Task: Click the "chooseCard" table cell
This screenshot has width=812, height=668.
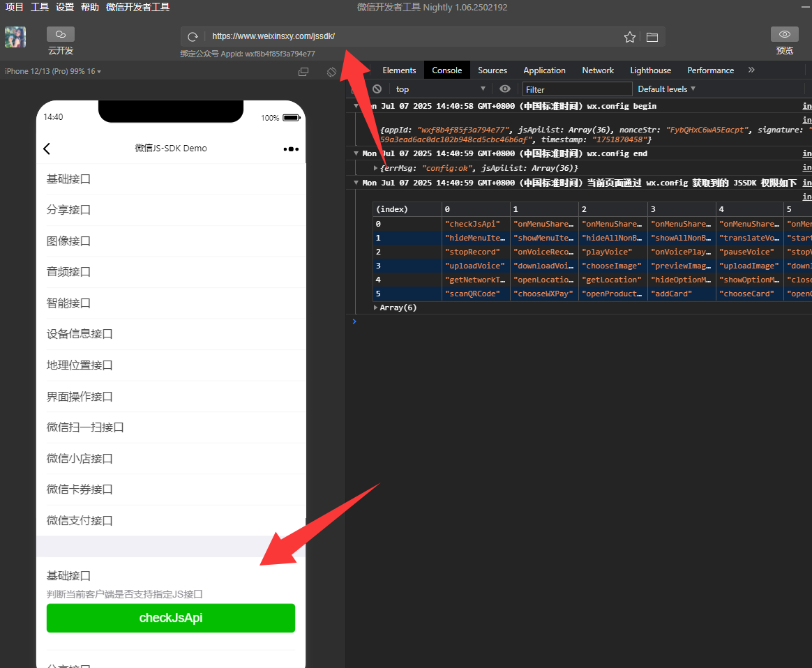Action: [x=749, y=294]
